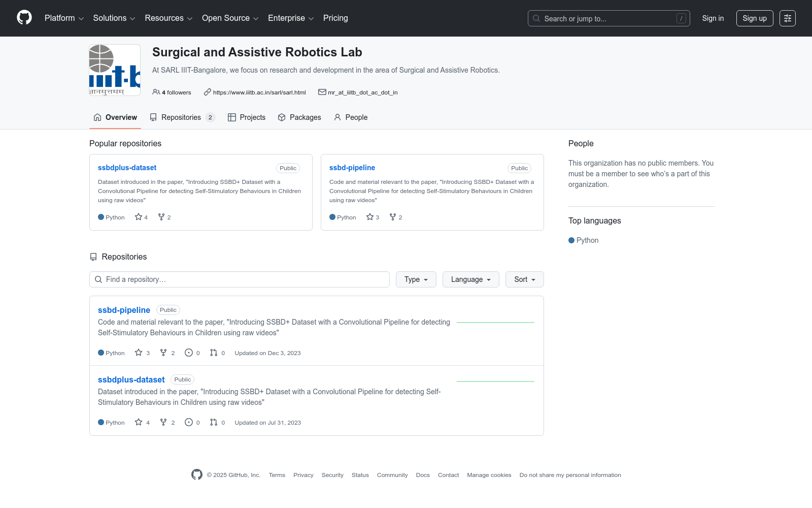
Task: Focus the Search or jump to field
Action: (609, 18)
